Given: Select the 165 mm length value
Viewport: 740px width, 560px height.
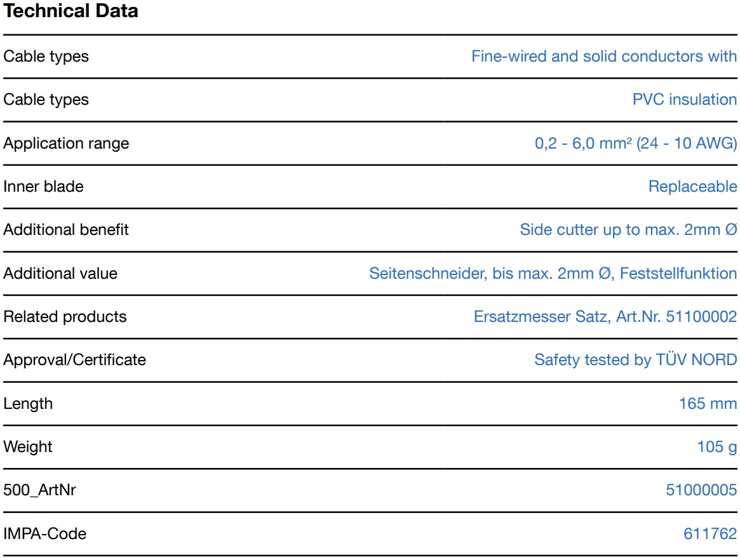Looking at the screenshot, I should (708, 404).
